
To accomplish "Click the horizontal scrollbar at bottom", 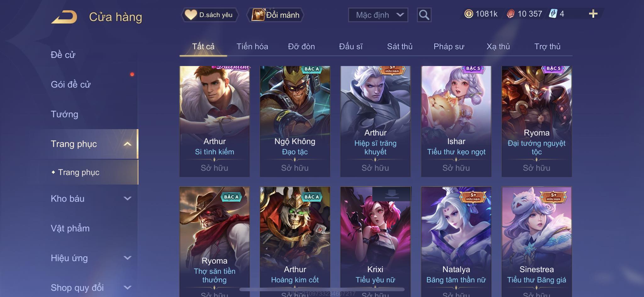I will pyautogui.click(x=322, y=289).
